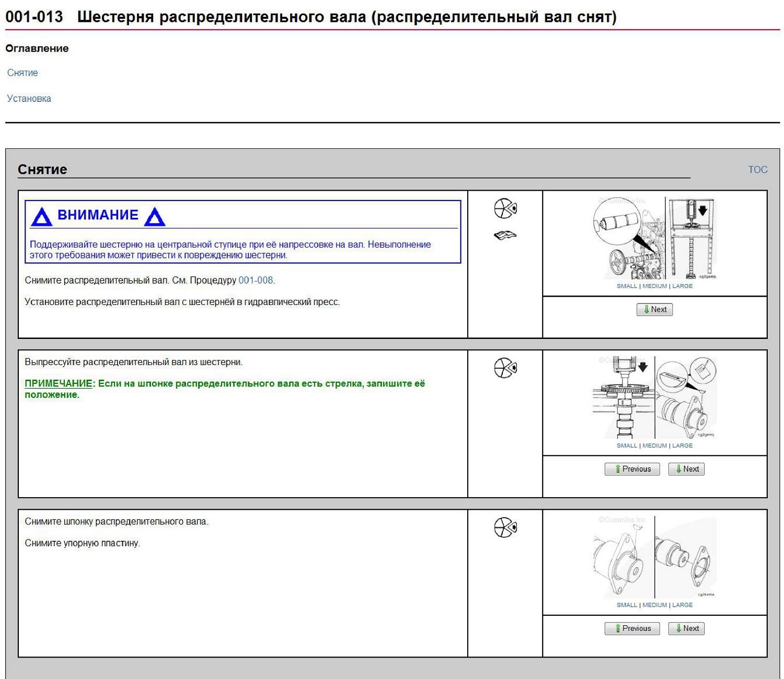Click right warning triangle beside ВНИМАНИЕ
The width and height of the screenshot is (784, 679).
tap(155, 216)
